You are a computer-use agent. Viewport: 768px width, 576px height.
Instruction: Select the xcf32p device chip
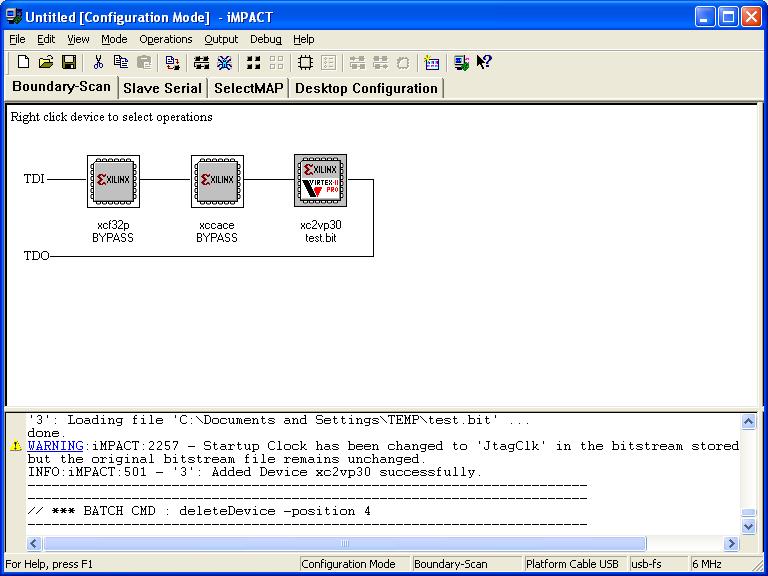(113, 181)
